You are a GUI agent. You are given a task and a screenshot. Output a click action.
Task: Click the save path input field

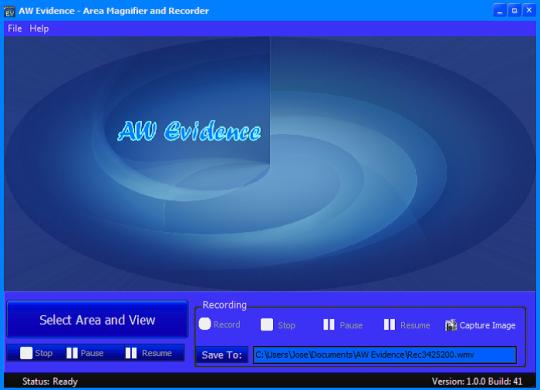tap(385, 355)
